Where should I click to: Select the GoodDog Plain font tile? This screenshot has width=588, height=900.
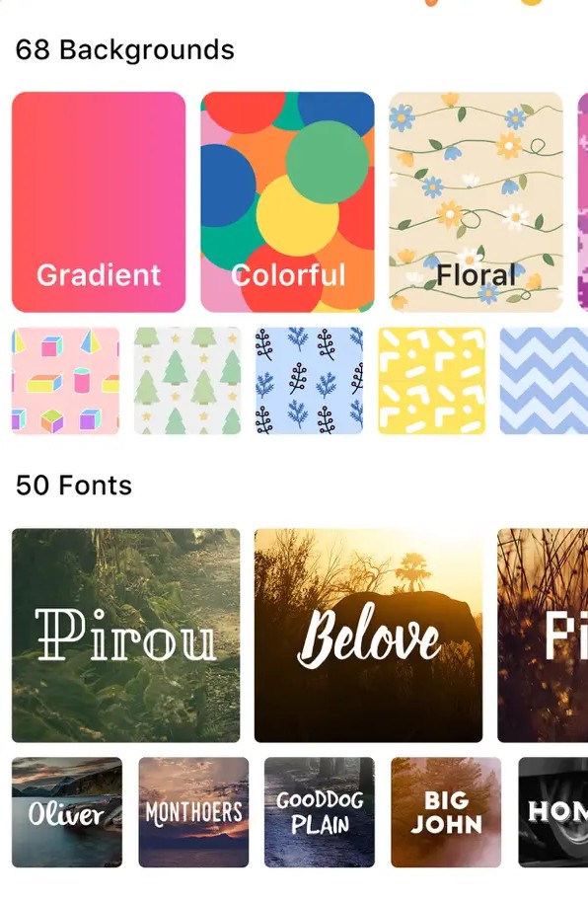[320, 812]
